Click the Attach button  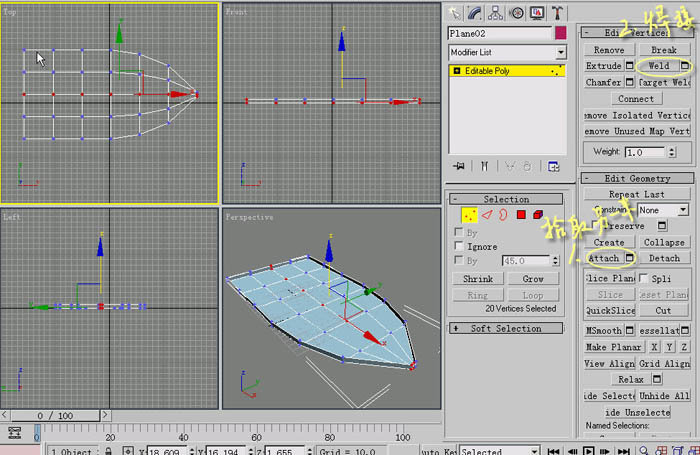(604, 258)
